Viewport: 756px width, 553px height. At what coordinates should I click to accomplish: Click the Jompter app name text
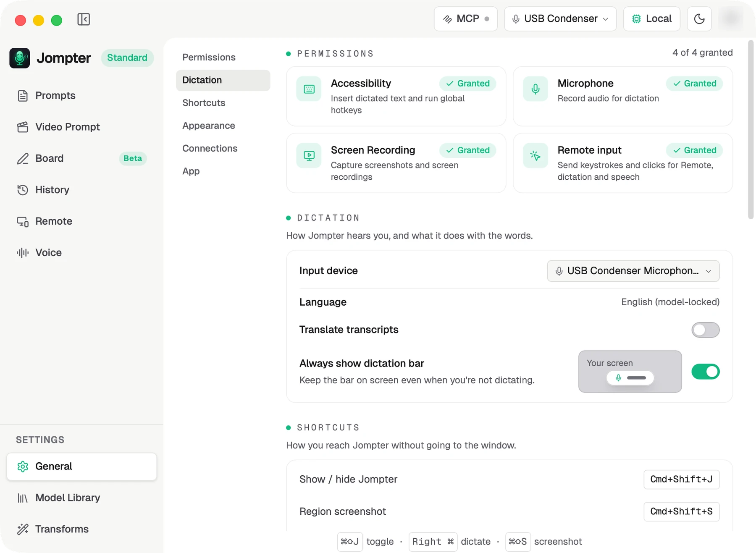[64, 58]
